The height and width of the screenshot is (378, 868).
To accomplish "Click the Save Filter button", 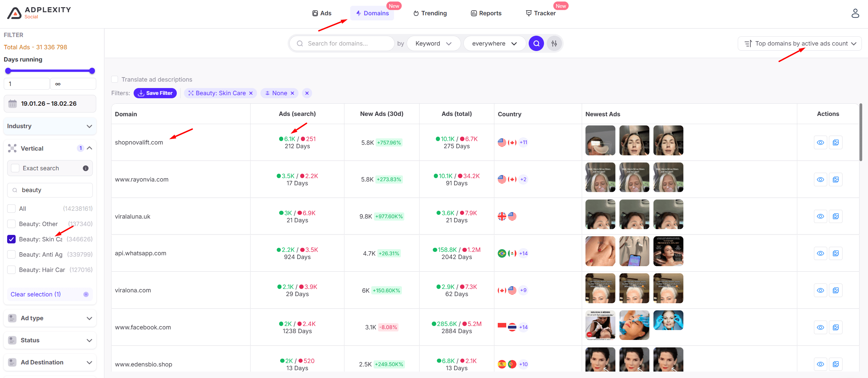I will 155,93.
